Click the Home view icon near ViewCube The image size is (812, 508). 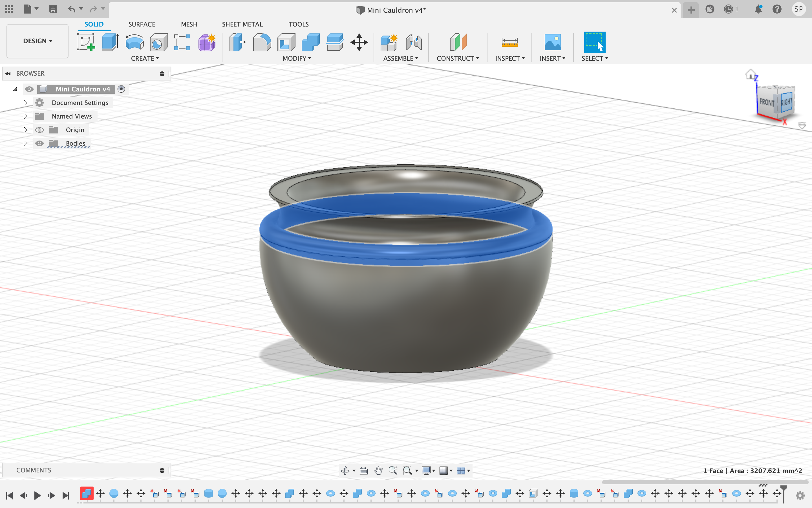coord(750,74)
